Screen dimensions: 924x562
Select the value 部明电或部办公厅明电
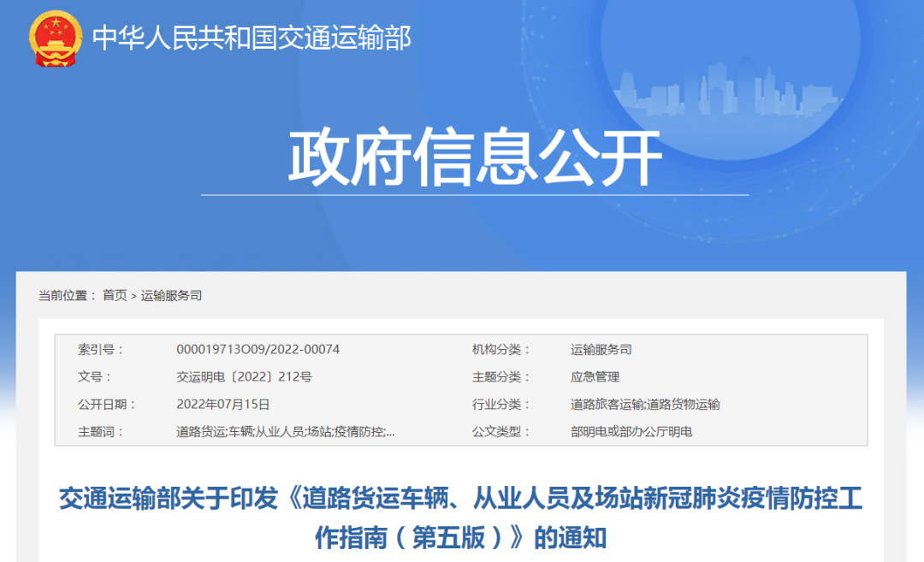coord(631,432)
